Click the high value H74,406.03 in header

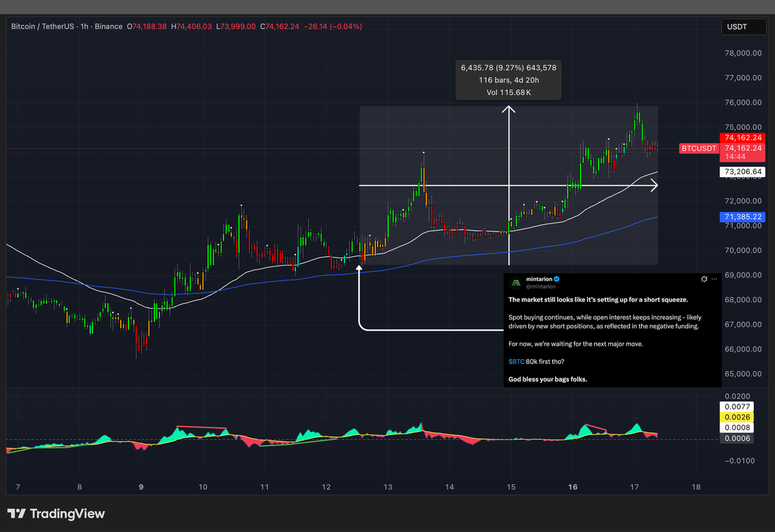coord(191,26)
